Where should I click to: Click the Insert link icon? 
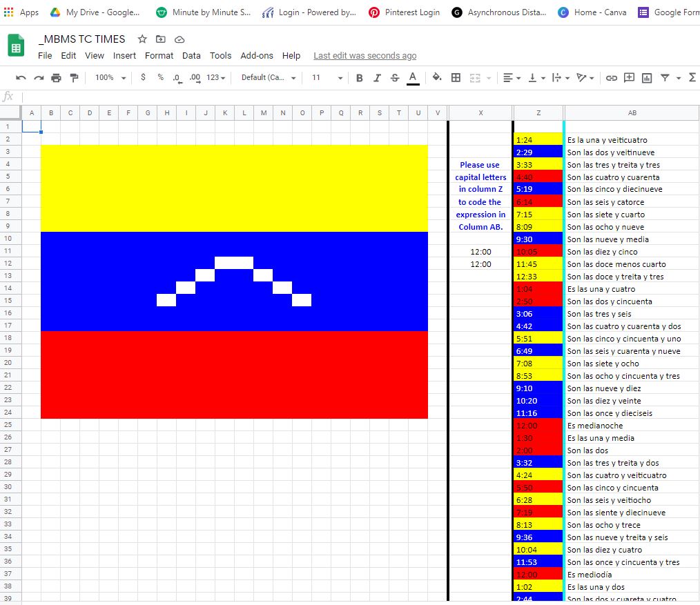click(611, 78)
